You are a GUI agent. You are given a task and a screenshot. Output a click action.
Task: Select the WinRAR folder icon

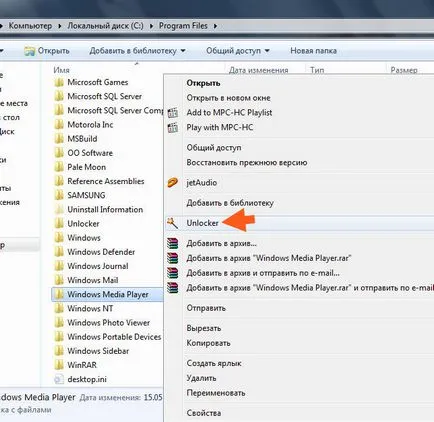pos(59,365)
